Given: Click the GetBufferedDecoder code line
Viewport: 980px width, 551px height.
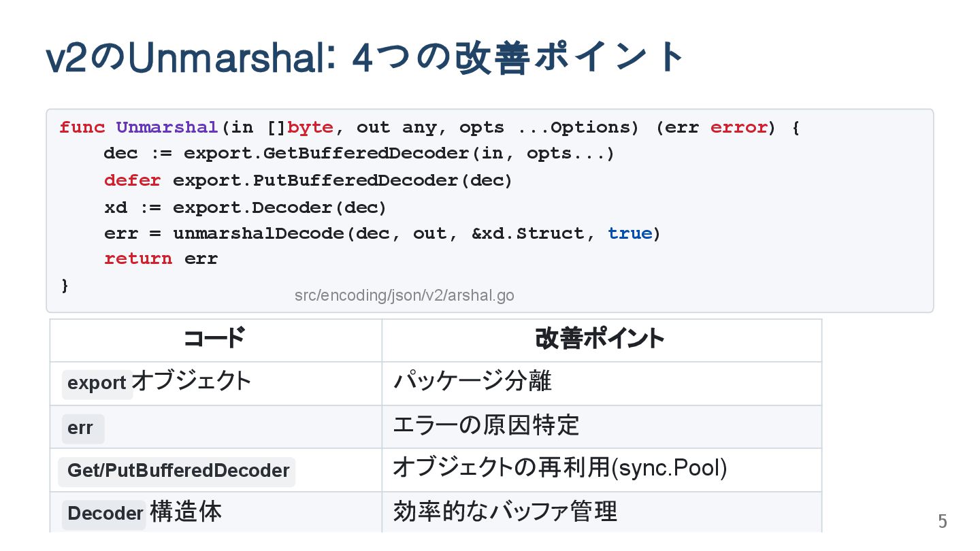Looking at the screenshot, I should [x=359, y=154].
